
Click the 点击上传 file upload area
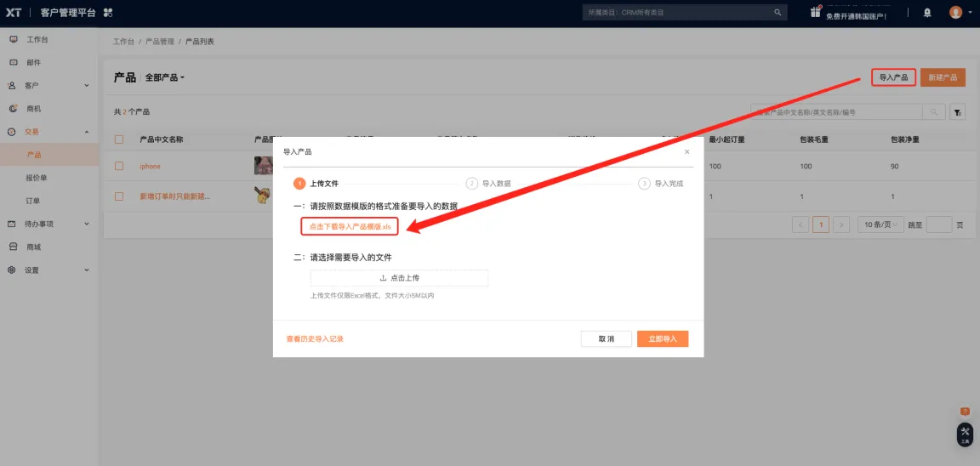[x=399, y=278]
